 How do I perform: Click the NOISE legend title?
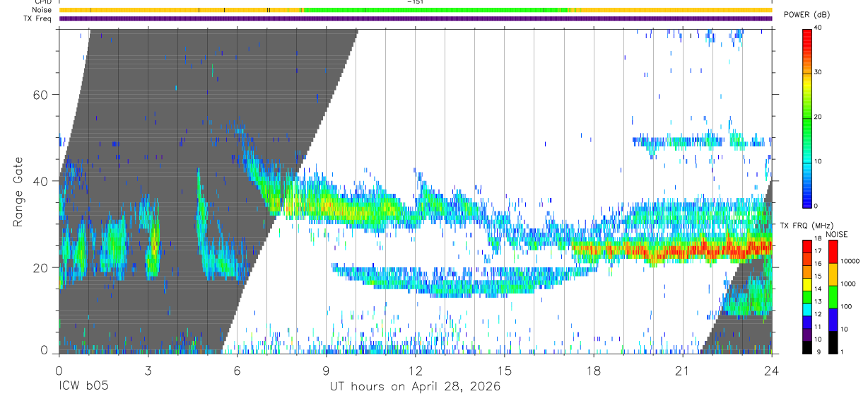(837, 234)
